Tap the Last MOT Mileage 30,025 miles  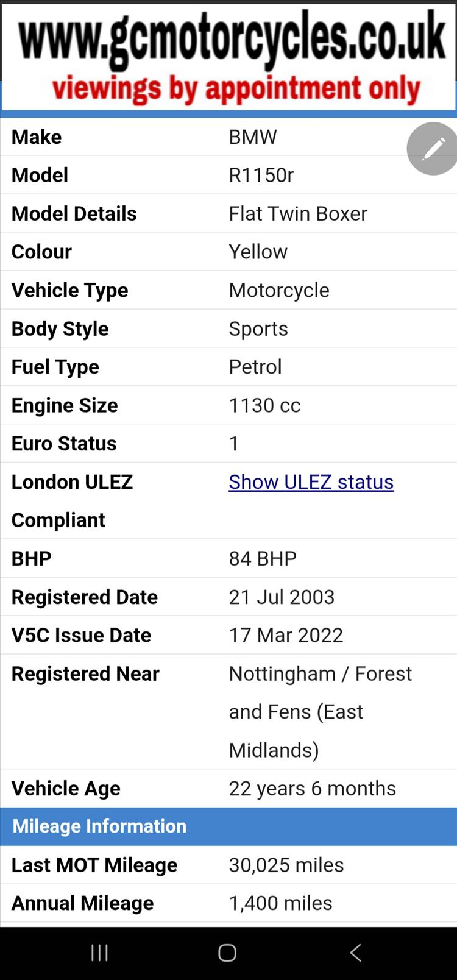[x=286, y=865]
